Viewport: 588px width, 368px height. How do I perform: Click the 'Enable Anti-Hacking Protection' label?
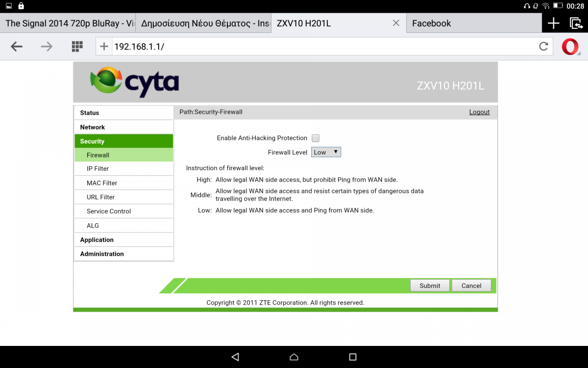coord(262,138)
